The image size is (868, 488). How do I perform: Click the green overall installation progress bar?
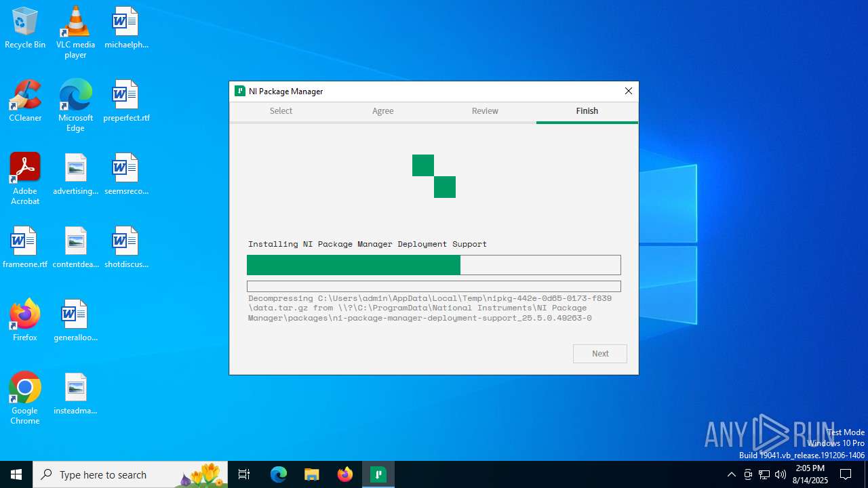(434, 265)
